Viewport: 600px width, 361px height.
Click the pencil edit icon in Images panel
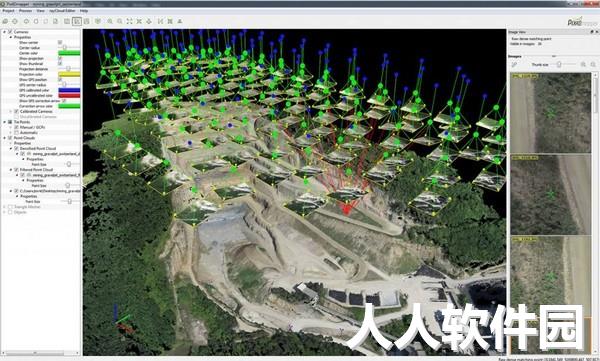tap(515, 65)
